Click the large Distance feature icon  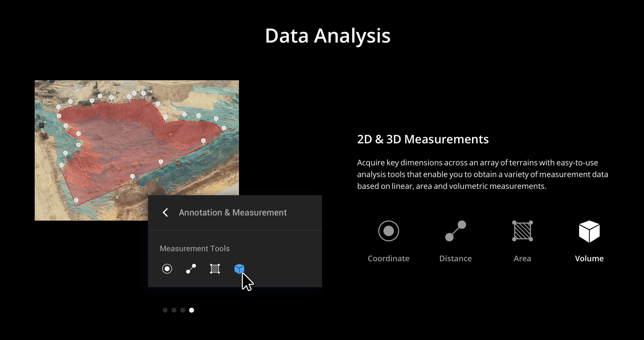pyautogui.click(x=455, y=231)
